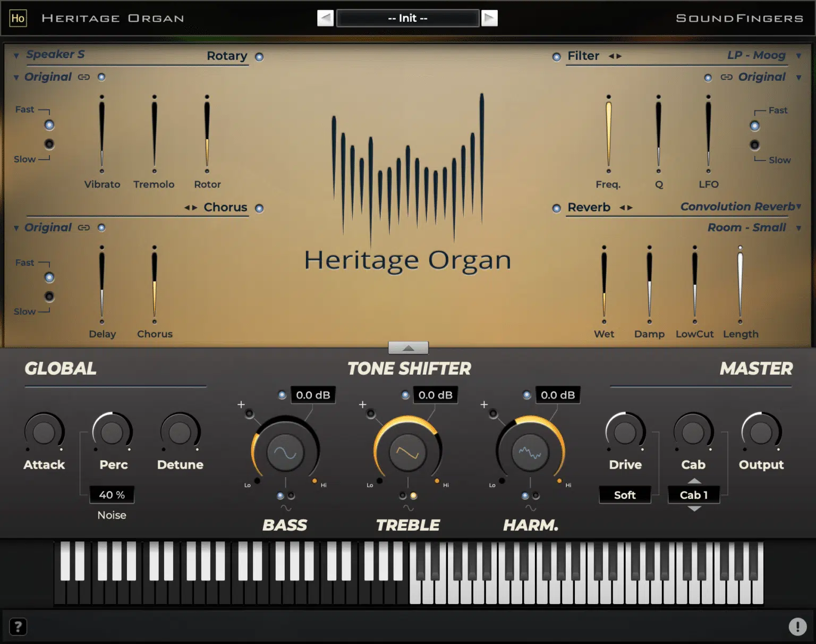Click the Cab 1 selector button

[x=694, y=495]
